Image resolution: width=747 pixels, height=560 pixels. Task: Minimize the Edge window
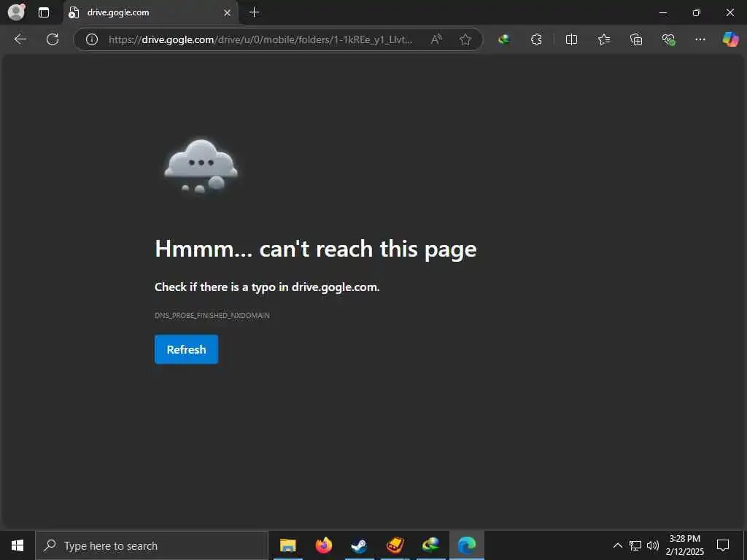coord(663,12)
